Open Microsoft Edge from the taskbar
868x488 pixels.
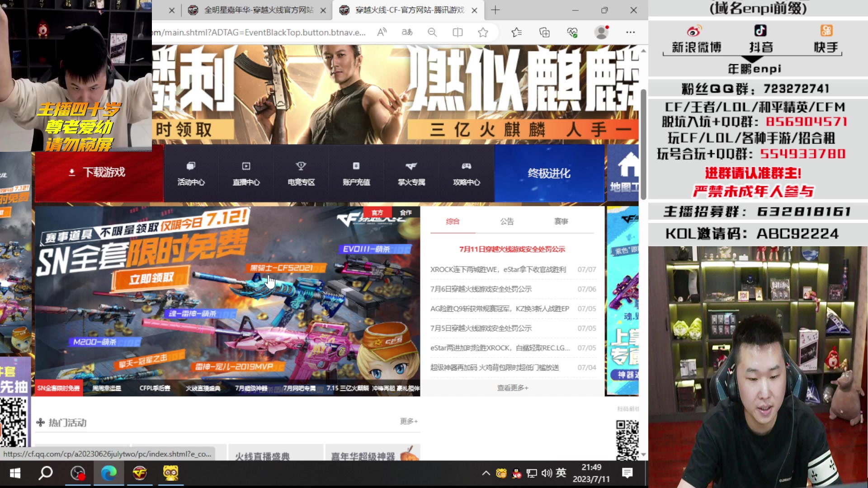pyautogui.click(x=108, y=473)
